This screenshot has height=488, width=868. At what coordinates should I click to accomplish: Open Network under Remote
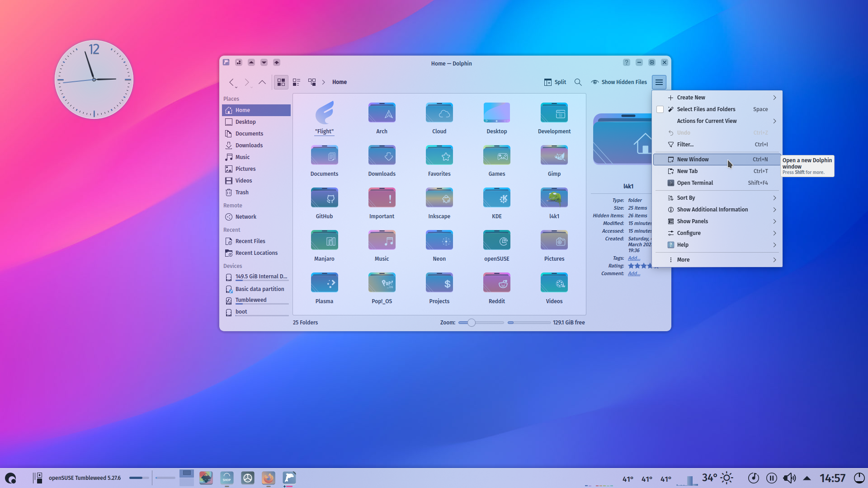tap(256, 217)
